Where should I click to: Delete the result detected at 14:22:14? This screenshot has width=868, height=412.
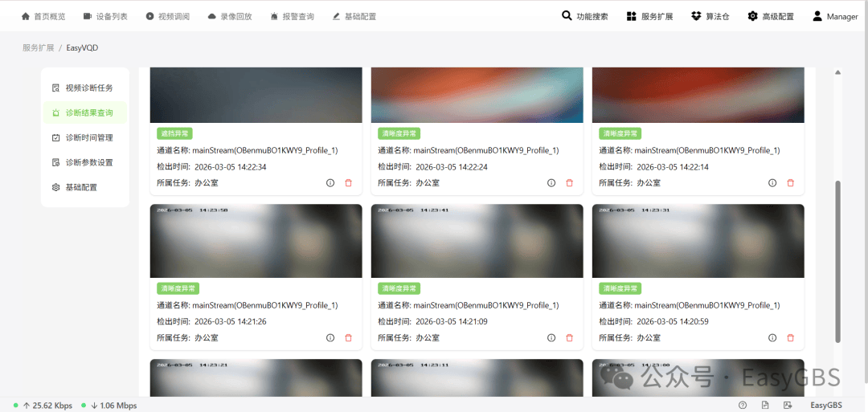[791, 183]
